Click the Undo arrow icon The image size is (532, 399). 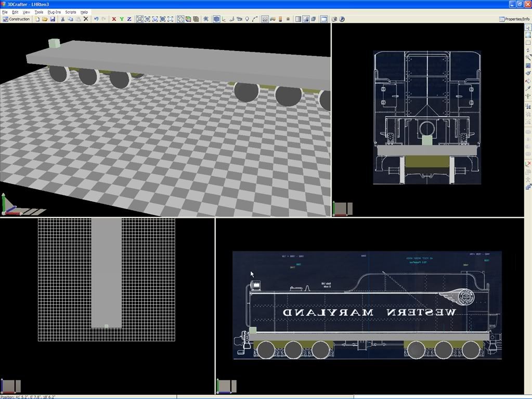[96, 19]
